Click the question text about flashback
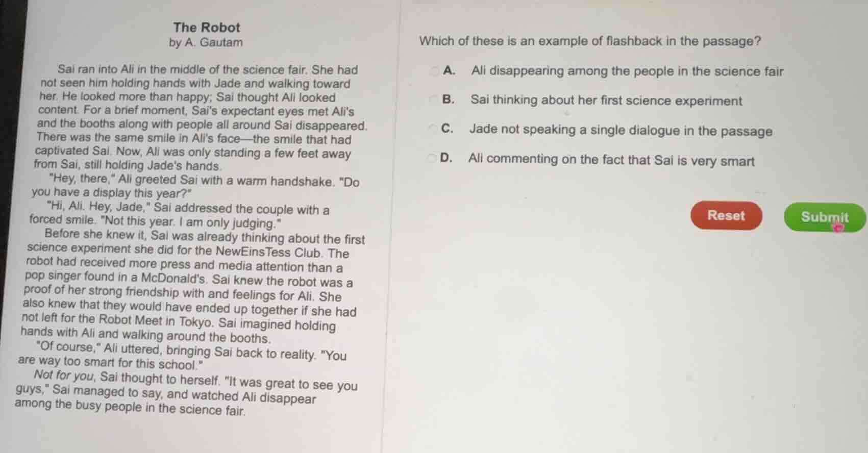Screen dimensions: 868x453 (x=589, y=41)
